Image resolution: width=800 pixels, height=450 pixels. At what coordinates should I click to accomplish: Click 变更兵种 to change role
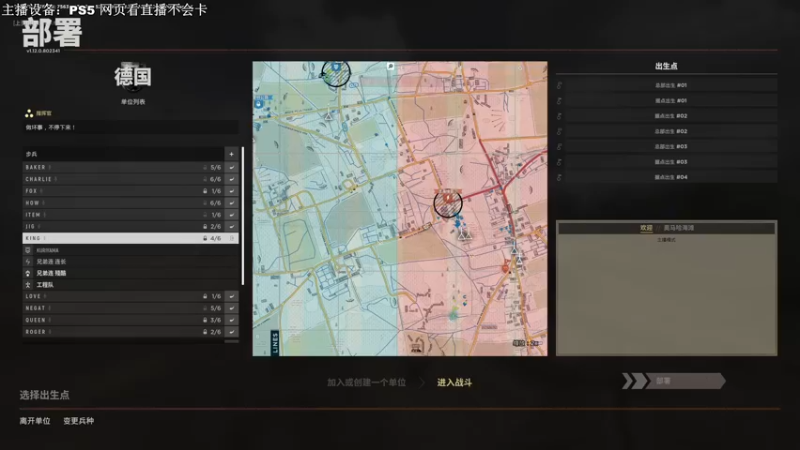79,421
